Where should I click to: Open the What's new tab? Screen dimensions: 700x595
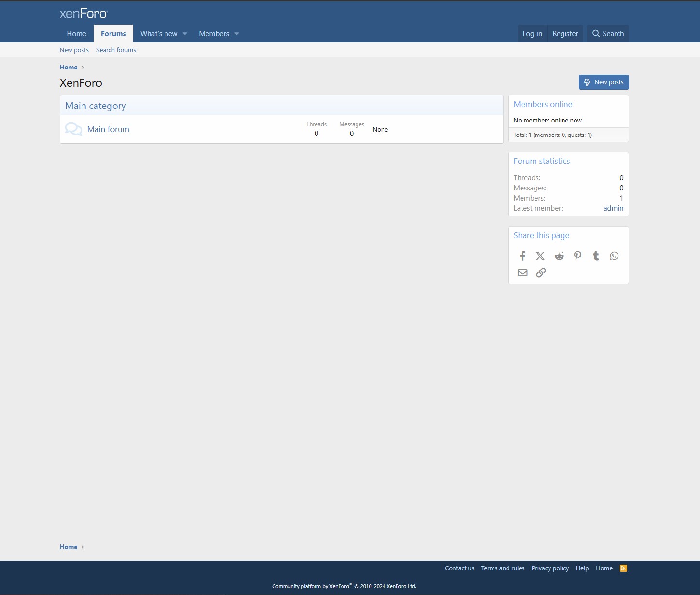(x=159, y=34)
